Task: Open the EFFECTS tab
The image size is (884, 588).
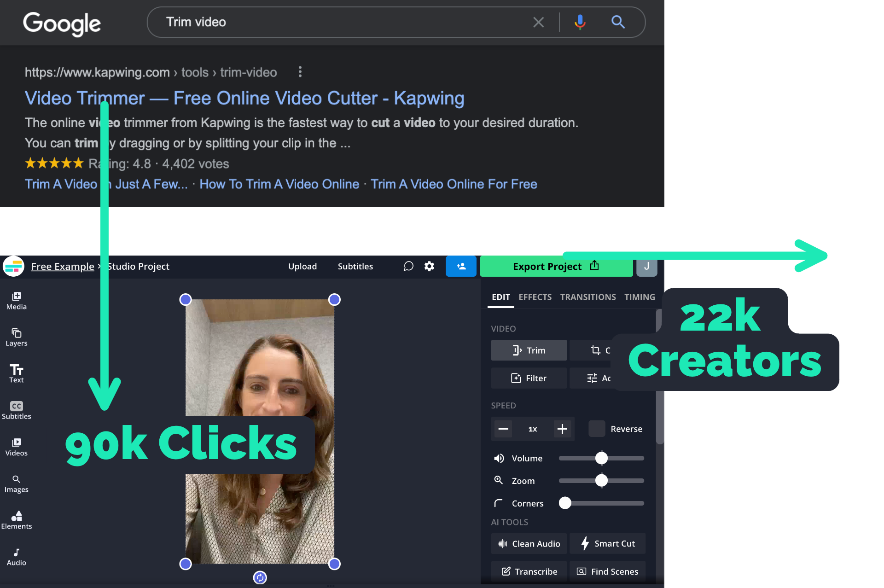Action: coord(535,297)
